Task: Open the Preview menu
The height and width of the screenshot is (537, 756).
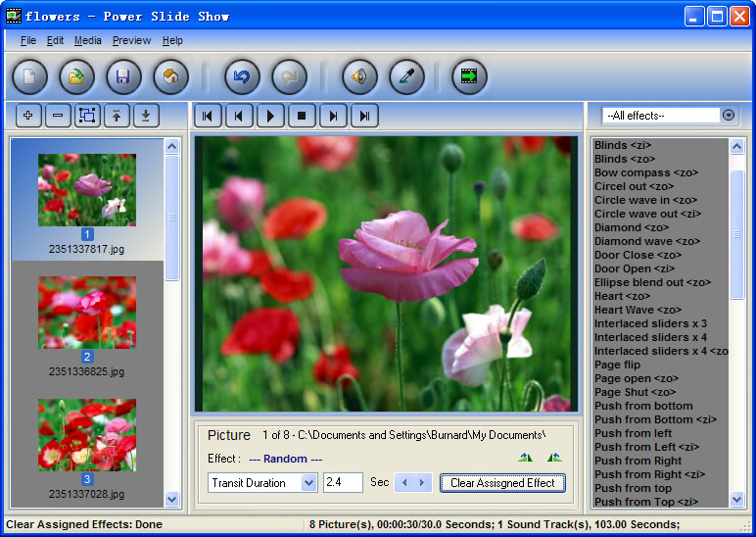Action: point(131,40)
